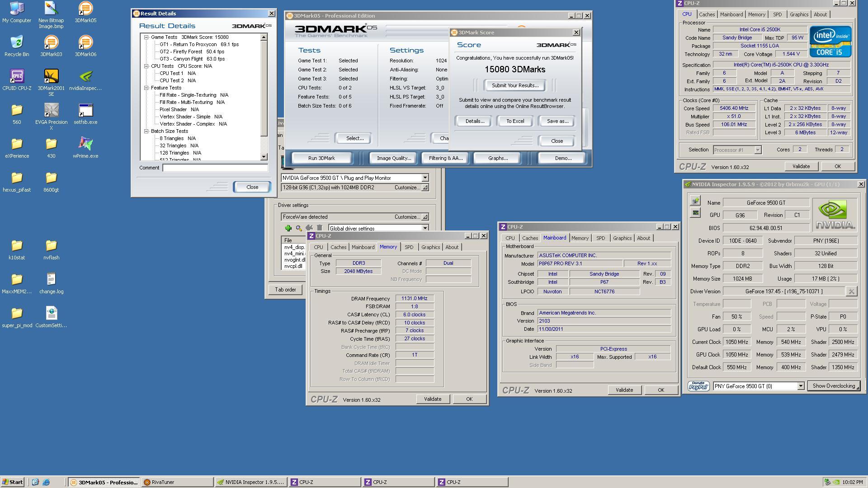Open the Processor #1 selection dropdown
868x488 pixels.
pyautogui.click(x=758, y=150)
